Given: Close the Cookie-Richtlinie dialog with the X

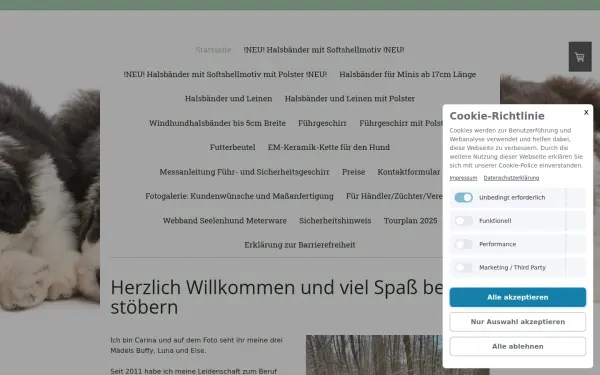Looking at the screenshot, I should tap(586, 112).
